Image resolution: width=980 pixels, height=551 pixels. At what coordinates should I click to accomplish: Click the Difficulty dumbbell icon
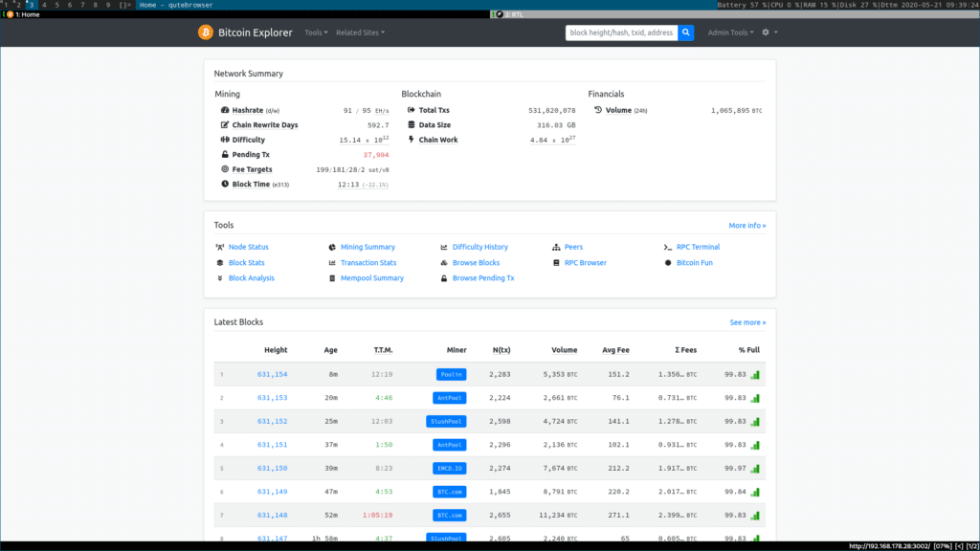[x=225, y=140]
